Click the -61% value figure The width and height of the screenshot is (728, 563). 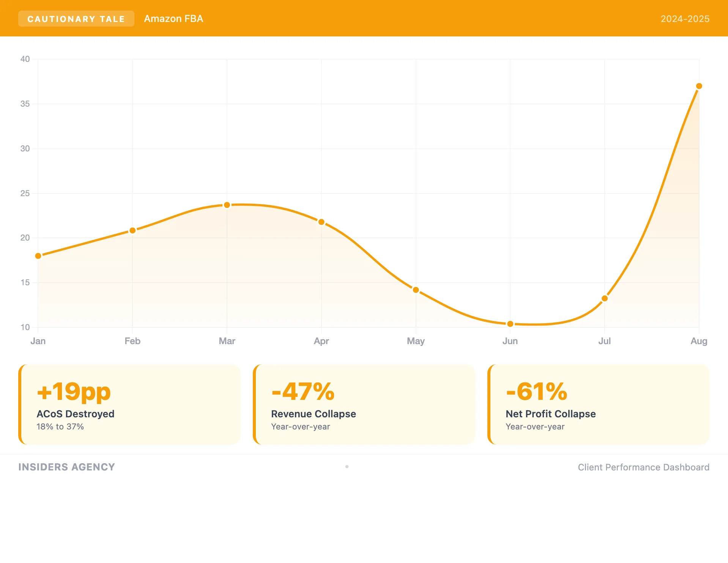pos(536,392)
